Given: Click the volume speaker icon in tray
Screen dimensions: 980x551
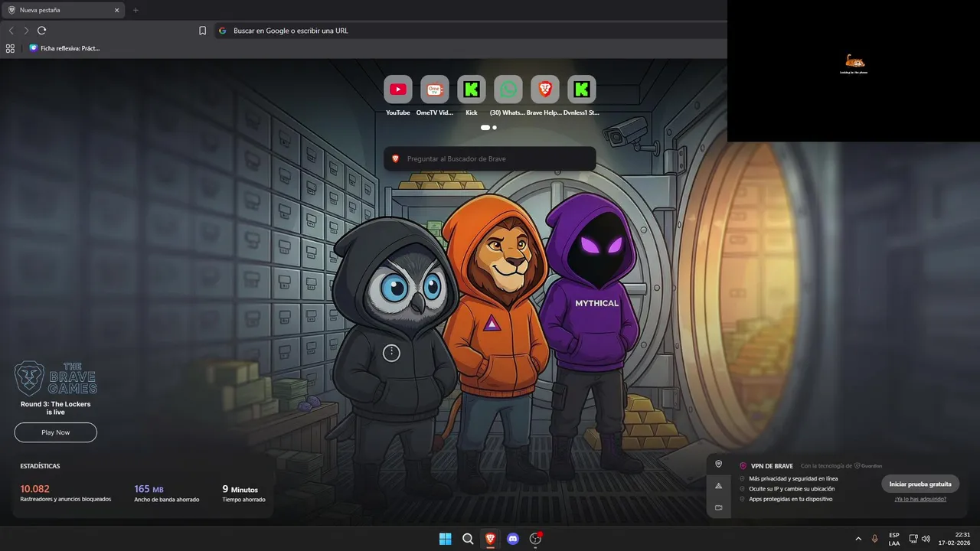Looking at the screenshot, I should 926,539.
